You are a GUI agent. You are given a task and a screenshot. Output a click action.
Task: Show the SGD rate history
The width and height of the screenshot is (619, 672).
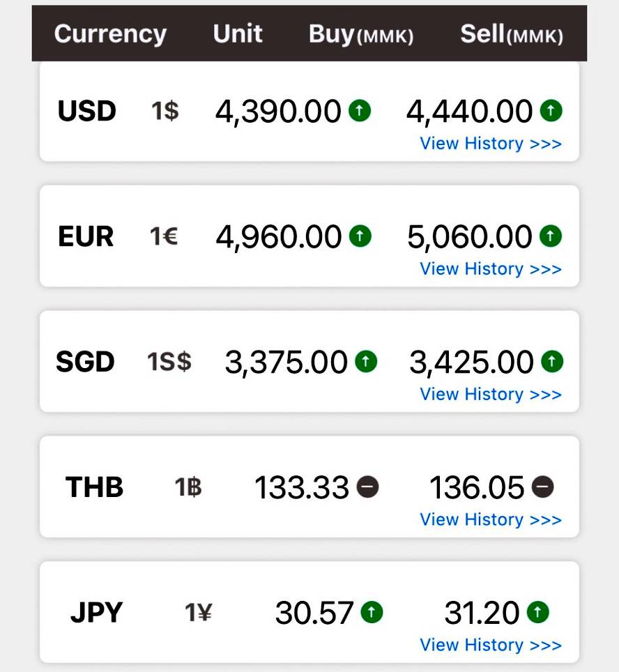pyautogui.click(x=490, y=395)
